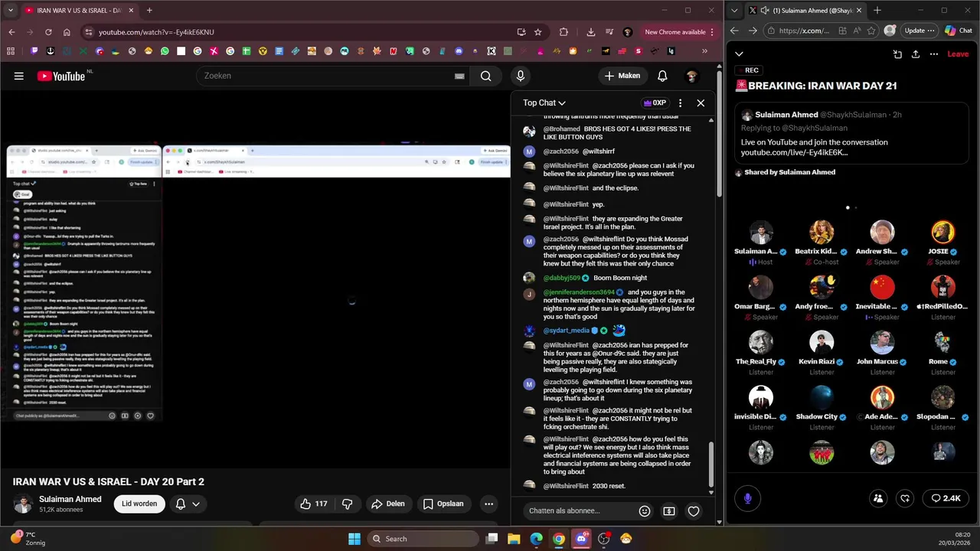Click the YouTube search magnifier button
The image size is (980, 551).
click(x=485, y=76)
